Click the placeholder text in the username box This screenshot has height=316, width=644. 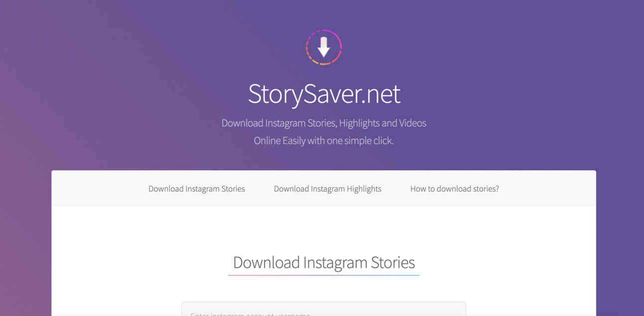coord(250,314)
